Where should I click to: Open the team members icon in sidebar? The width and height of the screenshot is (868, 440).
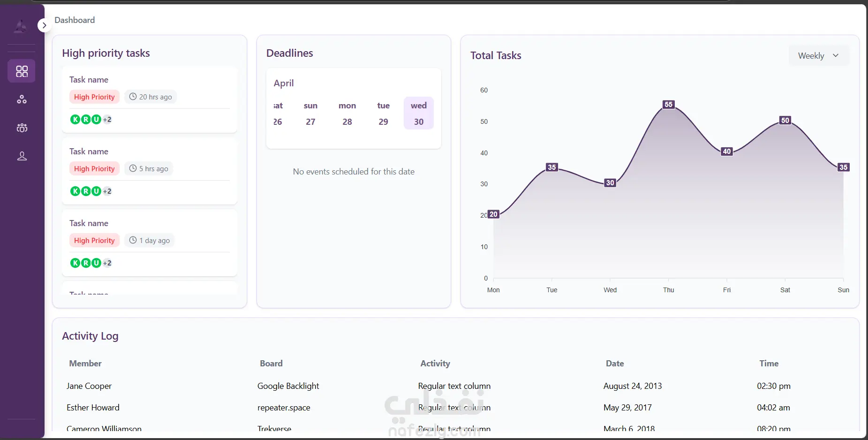(x=22, y=128)
